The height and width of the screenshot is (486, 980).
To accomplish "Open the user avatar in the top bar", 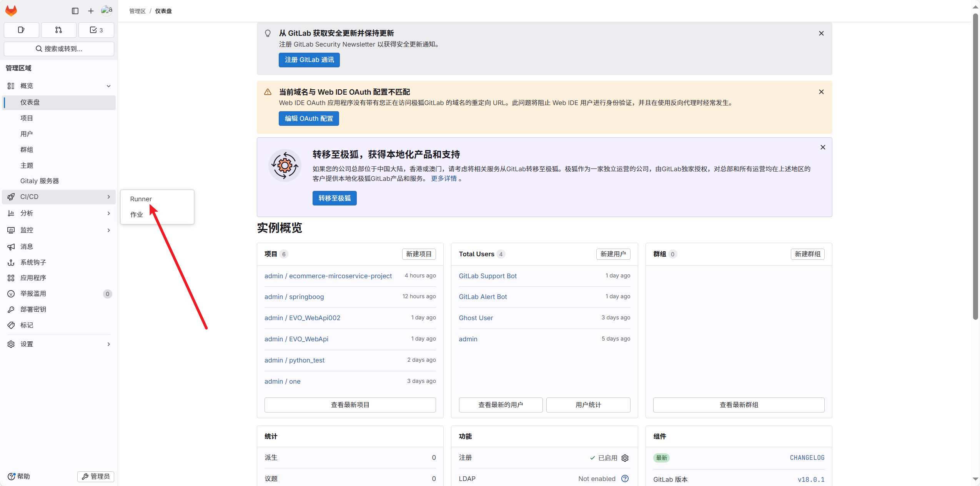I will point(106,10).
